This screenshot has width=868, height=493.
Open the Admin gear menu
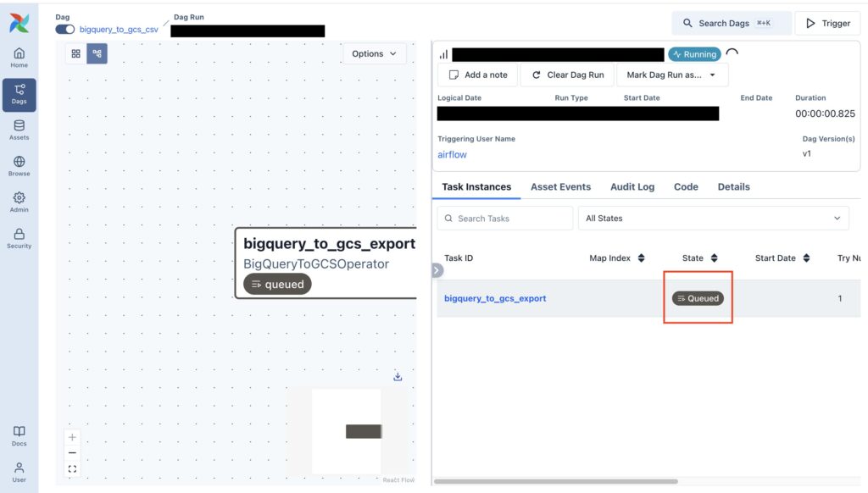pyautogui.click(x=19, y=202)
